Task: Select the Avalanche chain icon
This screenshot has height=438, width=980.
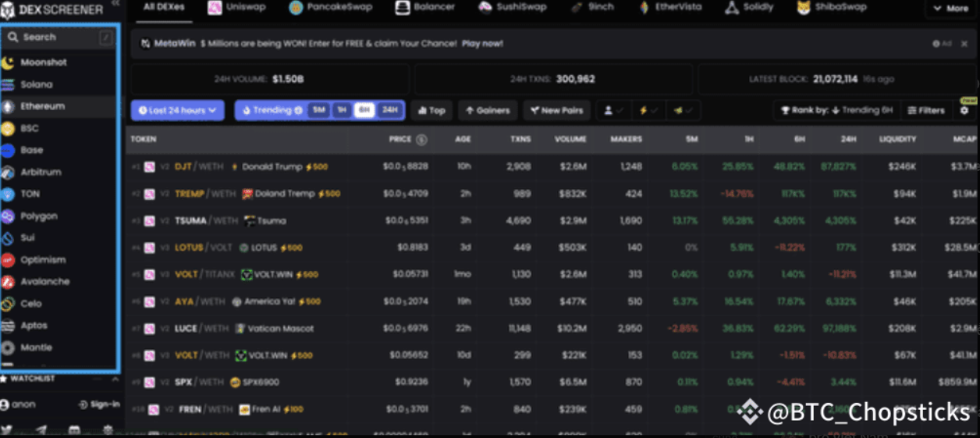Action: pyautogui.click(x=8, y=282)
